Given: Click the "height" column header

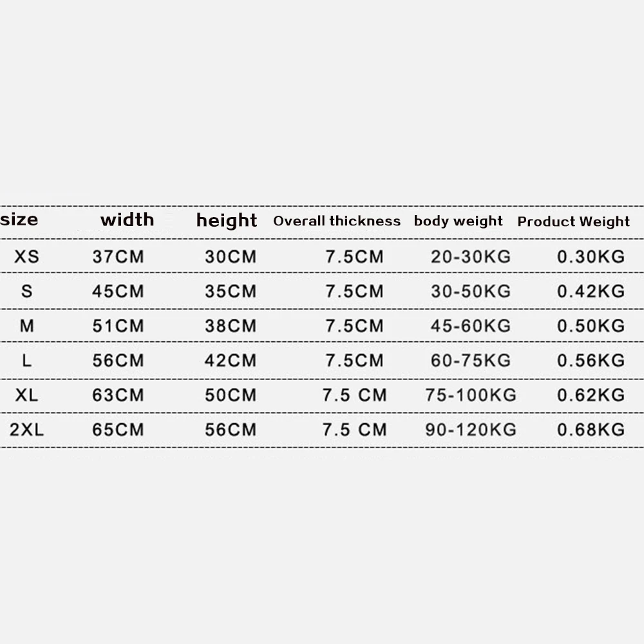Looking at the screenshot, I should coord(227,221).
